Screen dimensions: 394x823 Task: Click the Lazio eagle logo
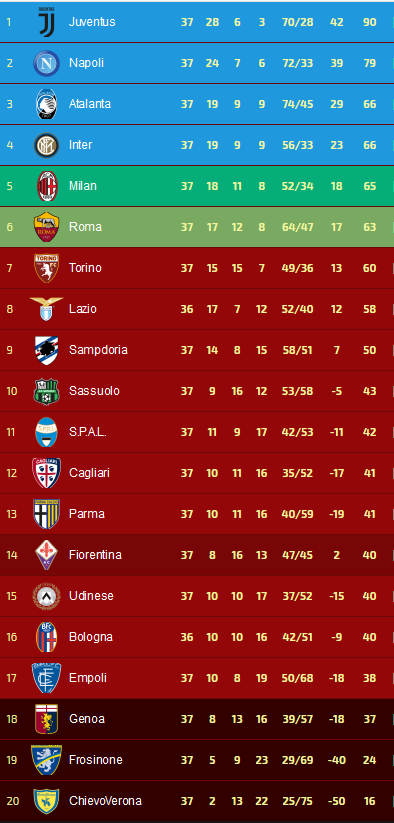47,309
